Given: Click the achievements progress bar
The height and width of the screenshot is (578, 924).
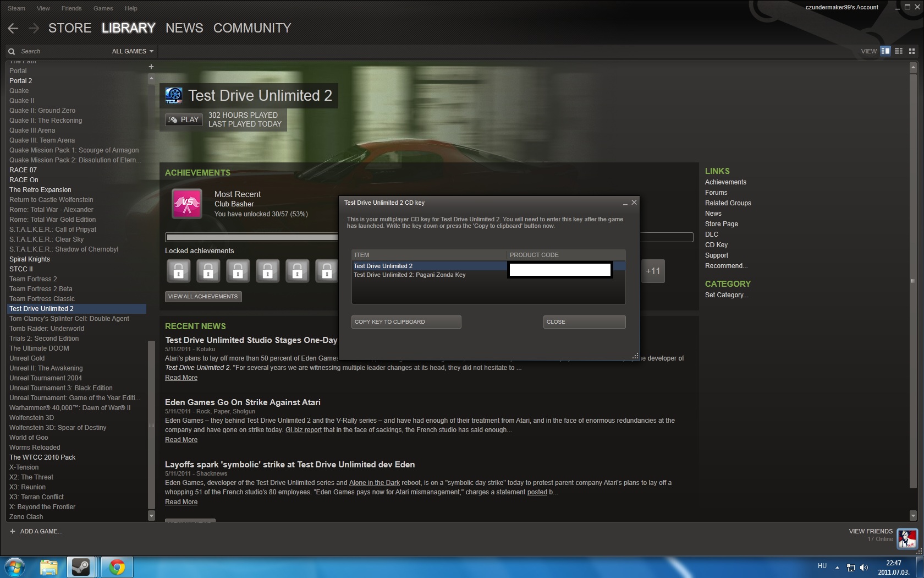Looking at the screenshot, I should coord(429,237).
